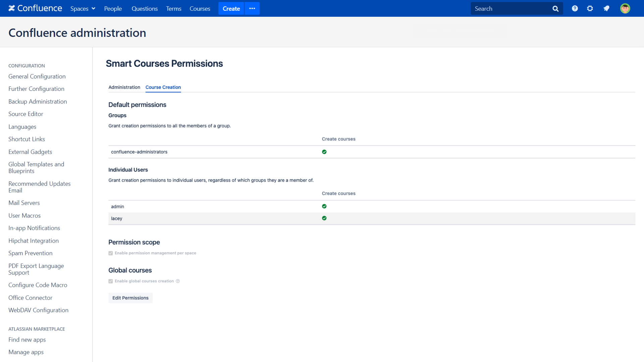
Task: Open the Courses menu item
Action: point(200,9)
